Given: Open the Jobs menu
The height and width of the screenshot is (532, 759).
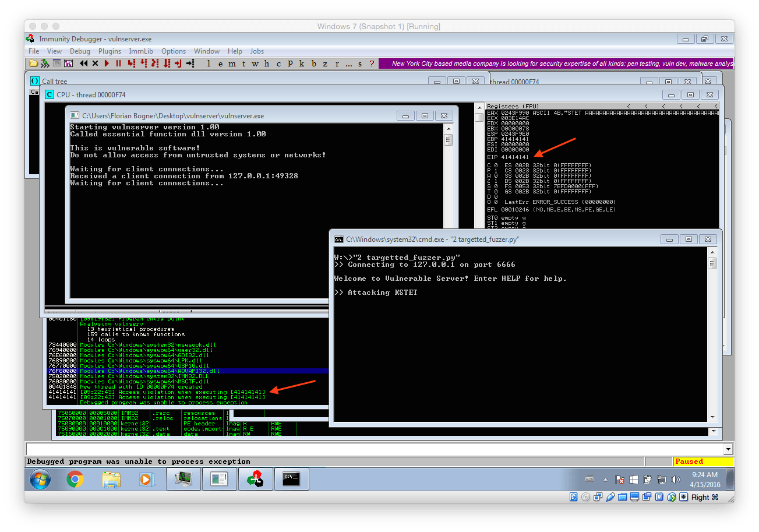Looking at the screenshot, I should tap(257, 51).
